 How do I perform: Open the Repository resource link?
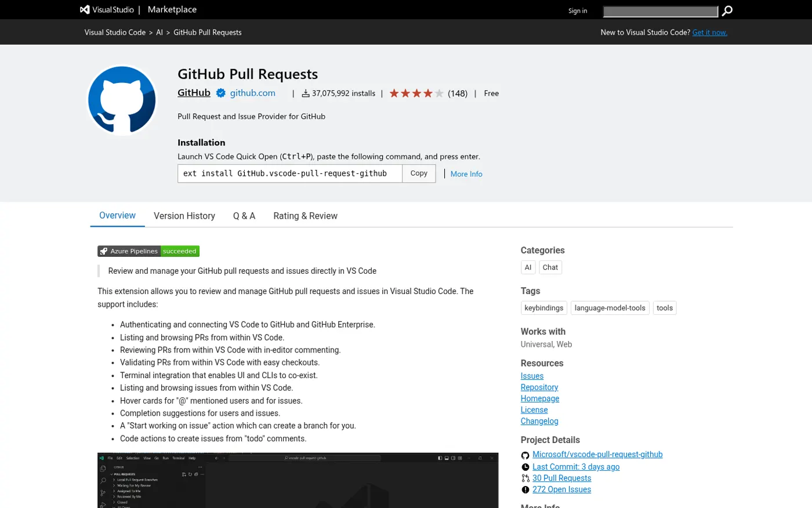click(539, 387)
